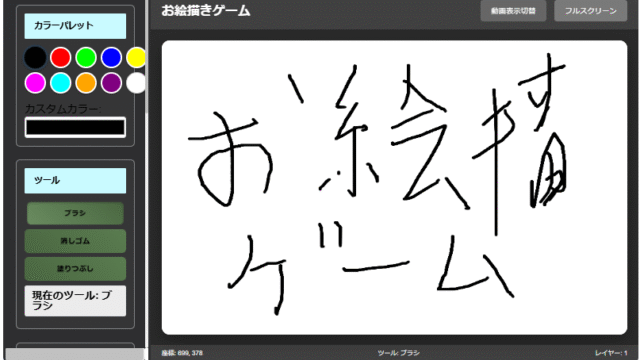Pick the red color swatch
Image resolution: width=640 pixels, height=360 pixels.
[60, 58]
